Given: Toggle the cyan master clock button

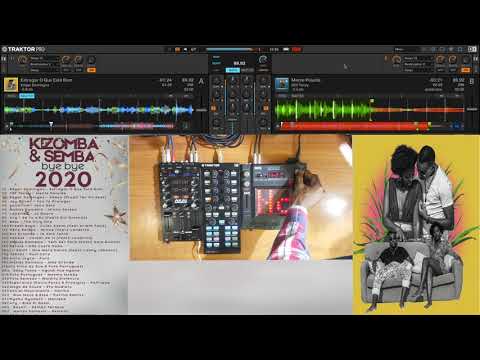Looking at the screenshot, I should tap(233, 70).
